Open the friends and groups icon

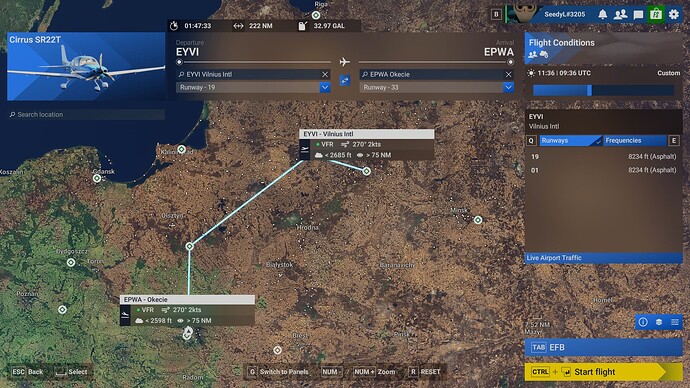click(x=620, y=15)
